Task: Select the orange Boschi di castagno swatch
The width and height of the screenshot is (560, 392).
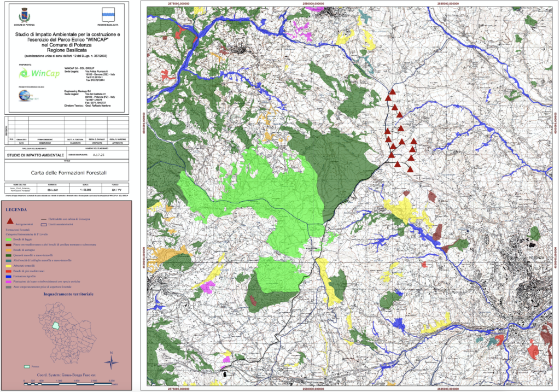Action: pyautogui.click(x=8, y=250)
